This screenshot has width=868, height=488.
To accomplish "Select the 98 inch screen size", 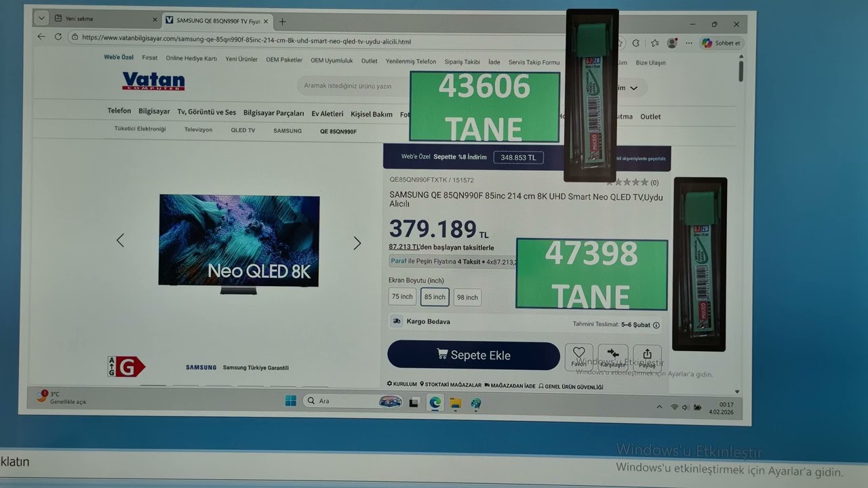I will [x=467, y=298].
